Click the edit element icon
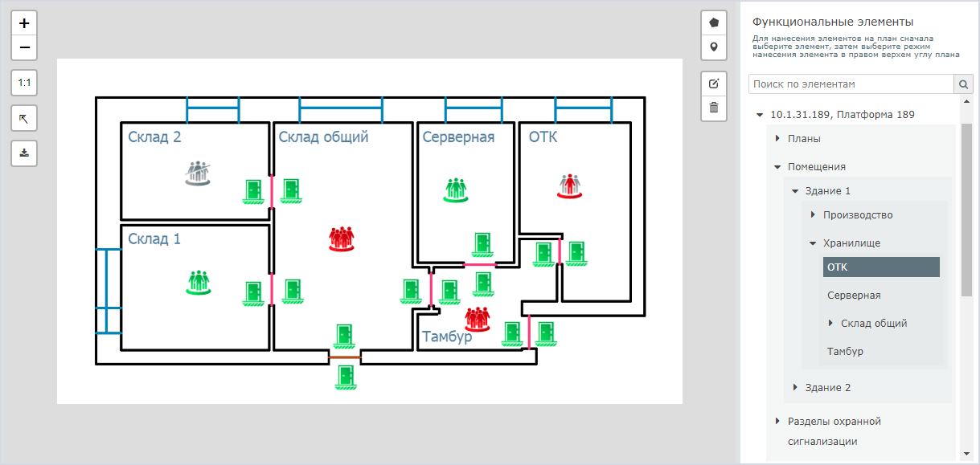Viewport: 980px width, 465px height. point(714,84)
